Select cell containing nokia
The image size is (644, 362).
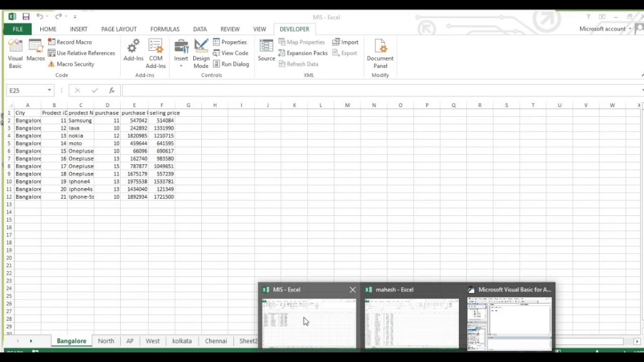click(x=80, y=136)
